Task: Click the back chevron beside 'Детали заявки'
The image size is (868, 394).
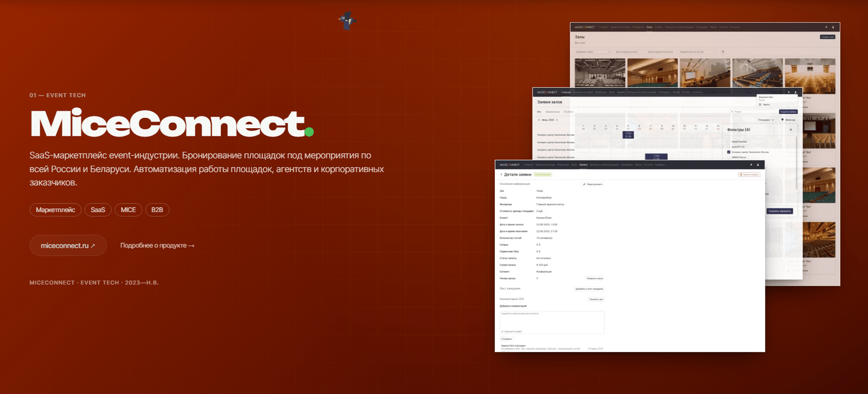Action: pos(501,175)
